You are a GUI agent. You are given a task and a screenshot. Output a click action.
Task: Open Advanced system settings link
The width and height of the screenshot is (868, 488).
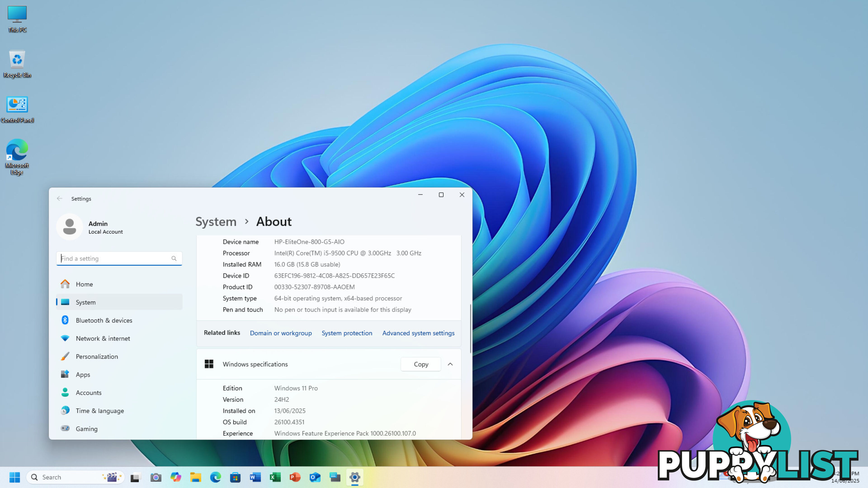point(418,333)
